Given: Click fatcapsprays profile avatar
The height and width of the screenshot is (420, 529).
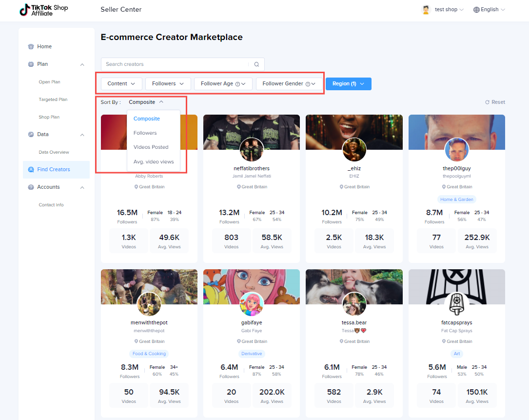Looking at the screenshot, I should [x=457, y=304].
